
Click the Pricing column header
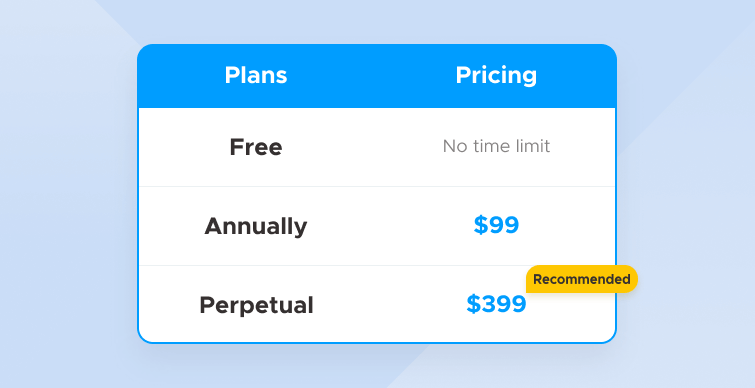coord(496,76)
